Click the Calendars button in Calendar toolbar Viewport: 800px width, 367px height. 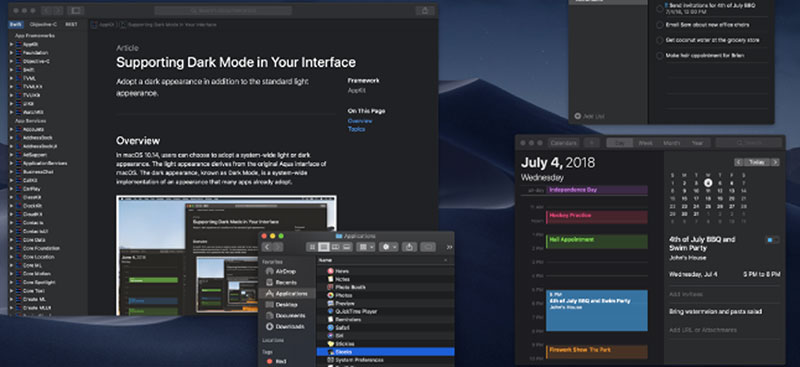click(x=564, y=143)
